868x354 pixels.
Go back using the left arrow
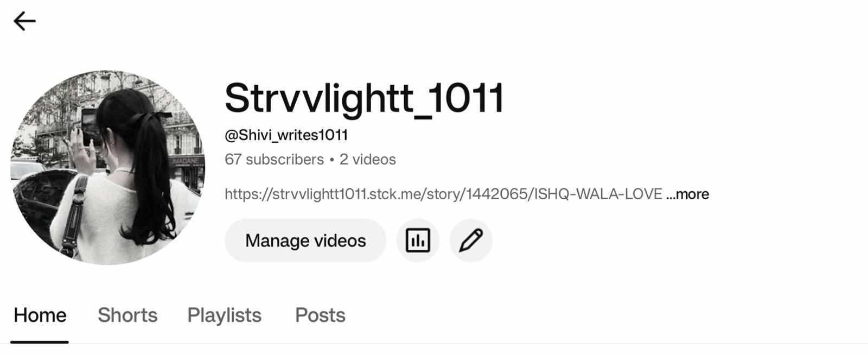click(24, 22)
